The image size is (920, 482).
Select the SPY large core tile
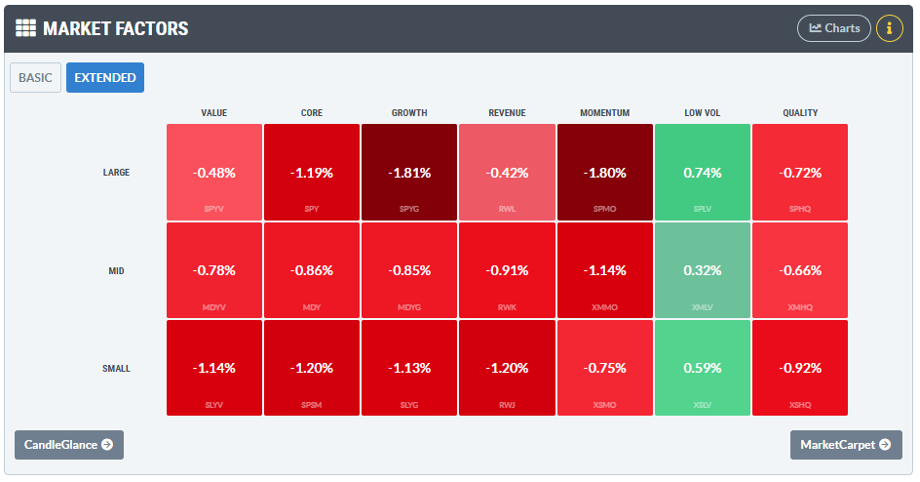coord(312,172)
